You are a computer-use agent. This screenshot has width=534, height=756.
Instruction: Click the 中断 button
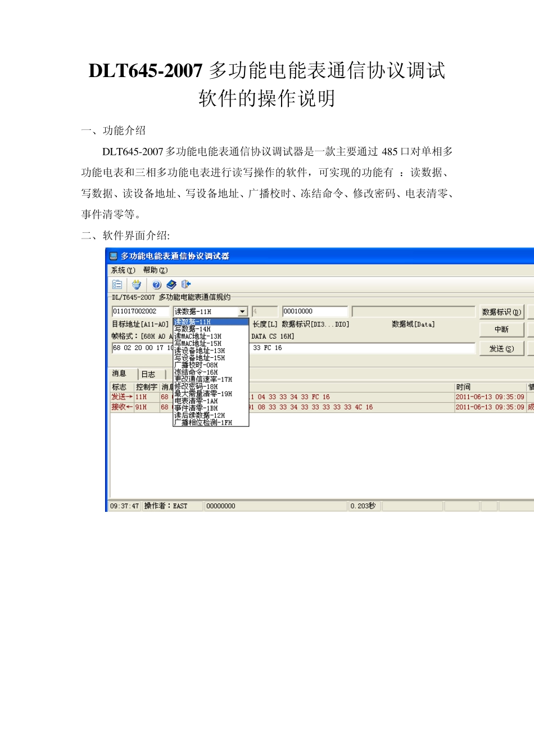point(501,330)
